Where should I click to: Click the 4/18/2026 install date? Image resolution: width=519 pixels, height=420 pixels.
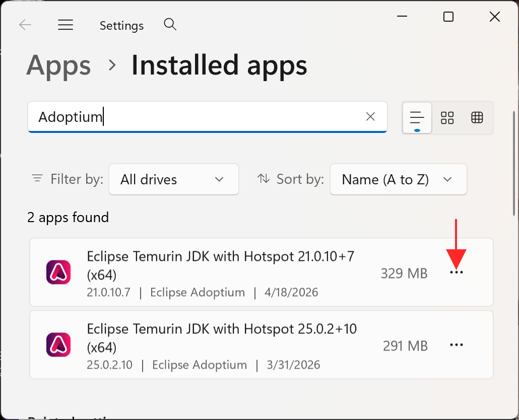(x=291, y=293)
